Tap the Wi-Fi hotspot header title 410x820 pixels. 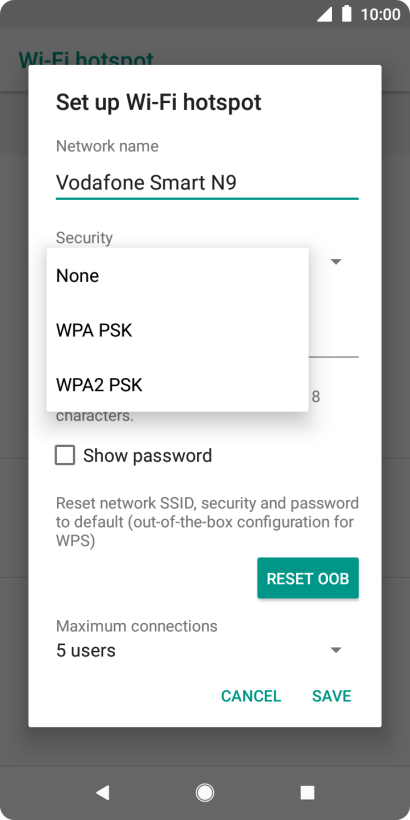86,60
